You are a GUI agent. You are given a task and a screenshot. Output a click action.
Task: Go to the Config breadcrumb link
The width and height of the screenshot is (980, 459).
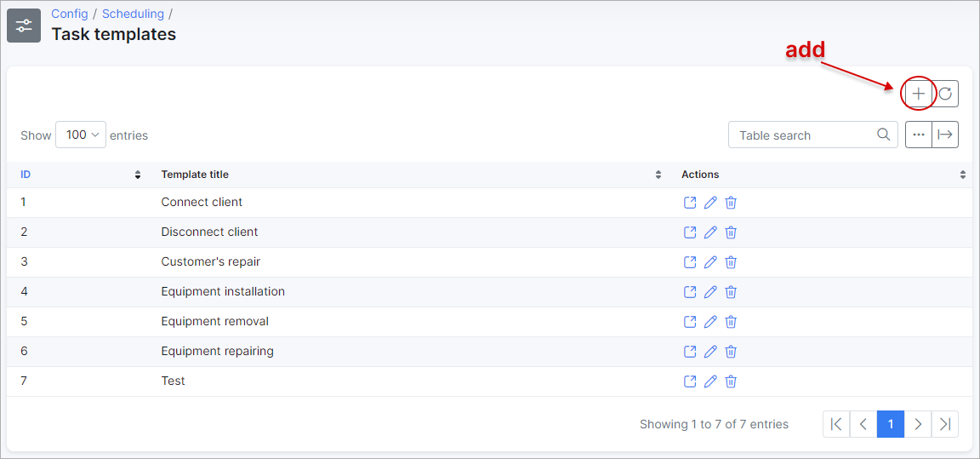(x=70, y=14)
